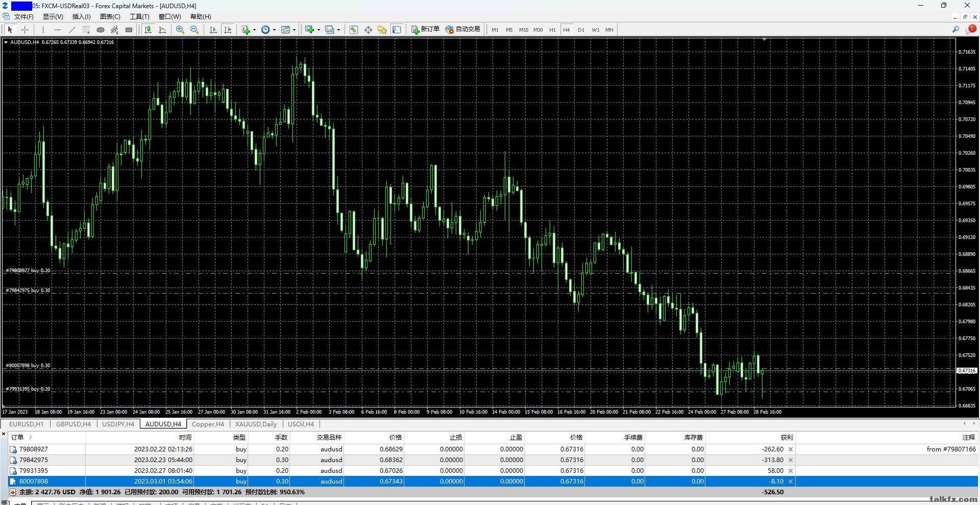This screenshot has height=505, width=980.
Task: Switch chart to candlestick bars
Action: [x=148, y=30]
